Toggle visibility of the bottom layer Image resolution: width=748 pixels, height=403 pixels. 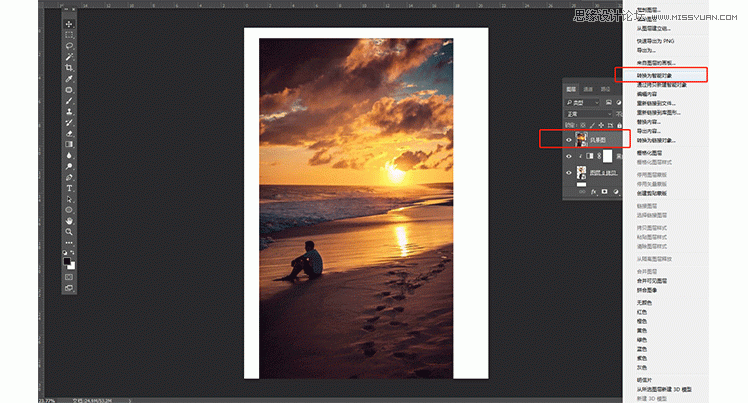[x=569, y=174]
